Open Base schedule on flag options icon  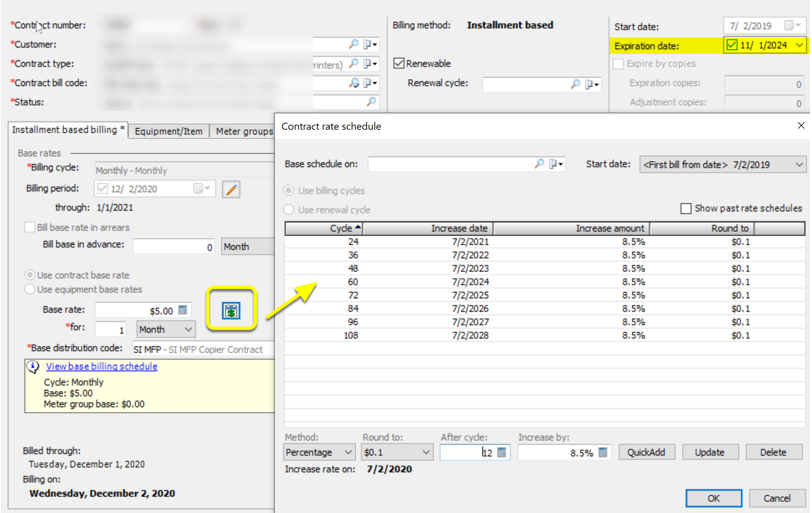pyautogui.click(x=556, y=164)
